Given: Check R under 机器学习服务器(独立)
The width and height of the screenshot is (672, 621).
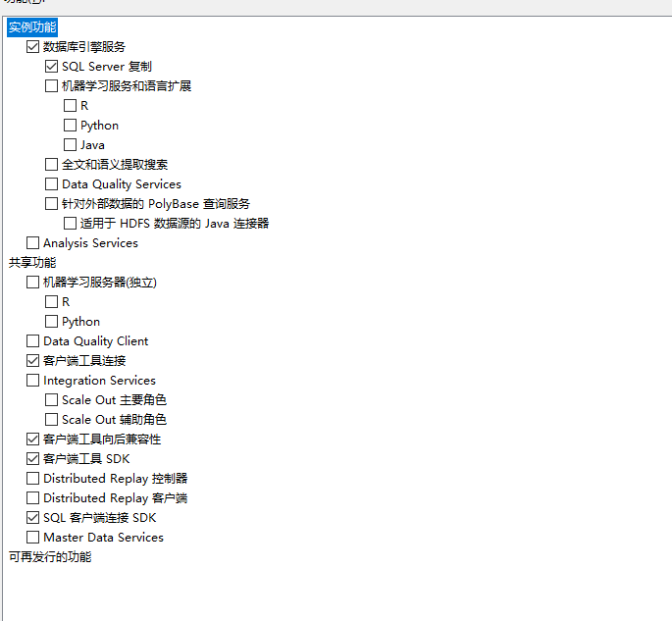Looking at the screenshot, I should pyautogui.click(x=51, y=302).
